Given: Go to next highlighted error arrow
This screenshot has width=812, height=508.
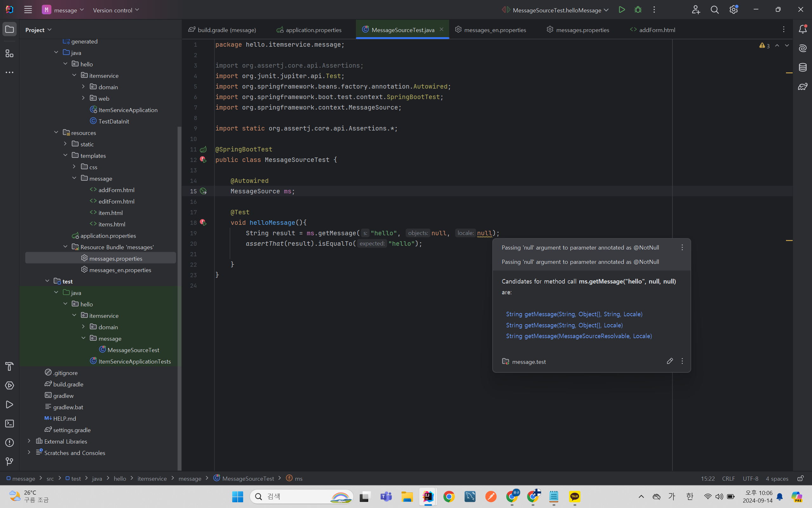Looking at the screenshot, I should tap(787, 45).
